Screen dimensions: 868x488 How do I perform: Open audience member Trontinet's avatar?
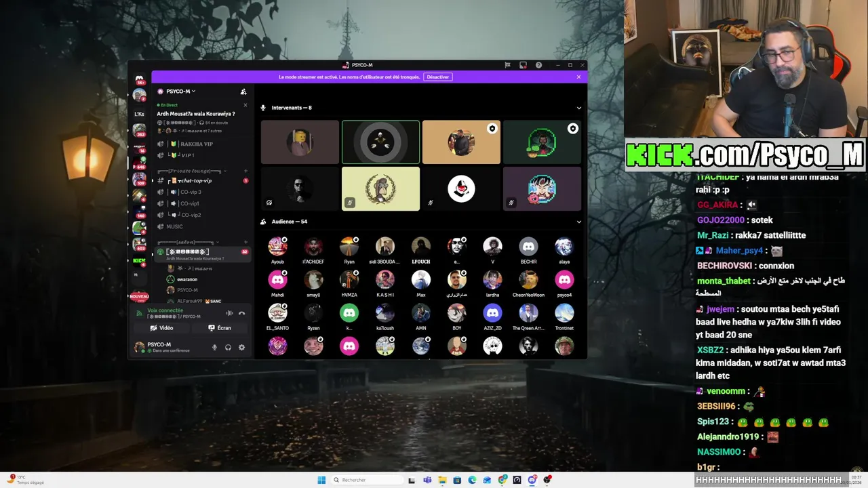pos(564,313)
